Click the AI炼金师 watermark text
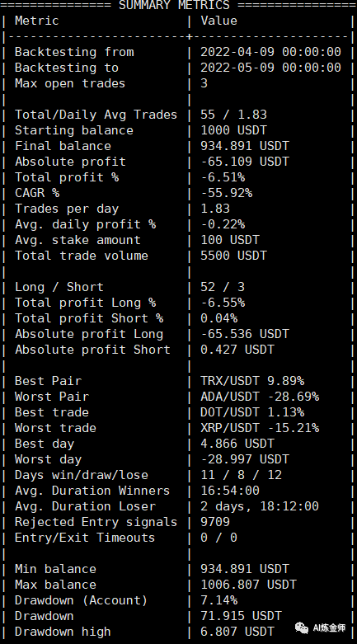 click(329, 628)
